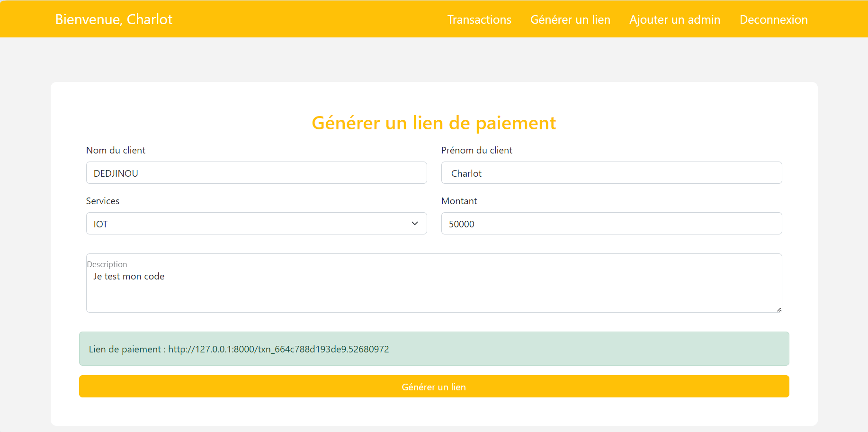Click the Montant label
The height and width of the screenshot is (432, 868).
point(459,201)
